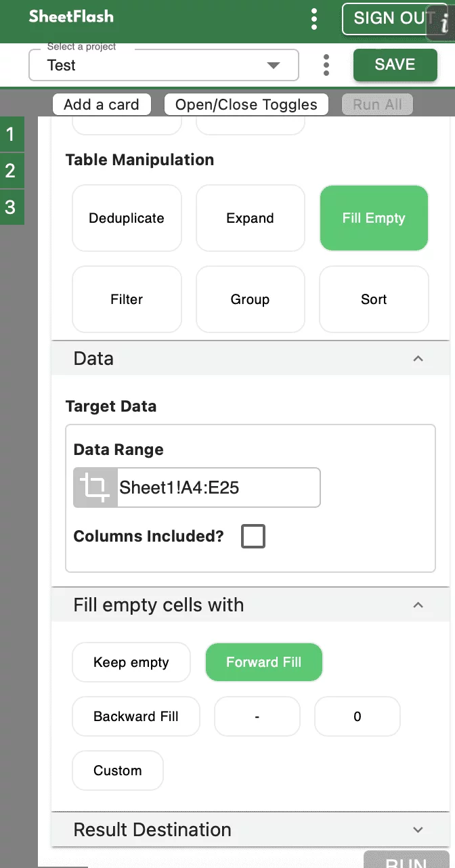Open the header three-dot menu
This screenshot has height=868, width=455.
click(x=313, y=19)
